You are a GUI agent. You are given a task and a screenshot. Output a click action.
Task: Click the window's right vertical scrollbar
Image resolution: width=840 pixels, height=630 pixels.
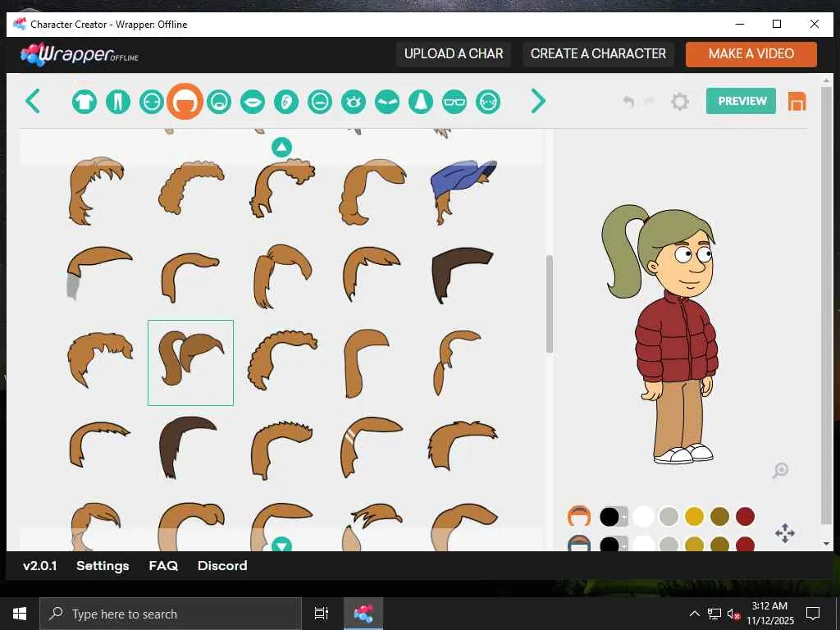(826, 305)
